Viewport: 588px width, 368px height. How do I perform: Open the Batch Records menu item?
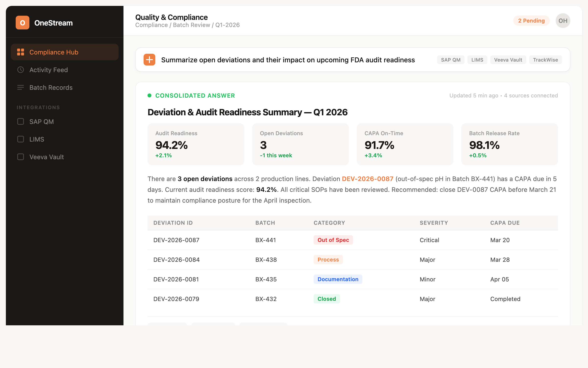click(51, 88)
